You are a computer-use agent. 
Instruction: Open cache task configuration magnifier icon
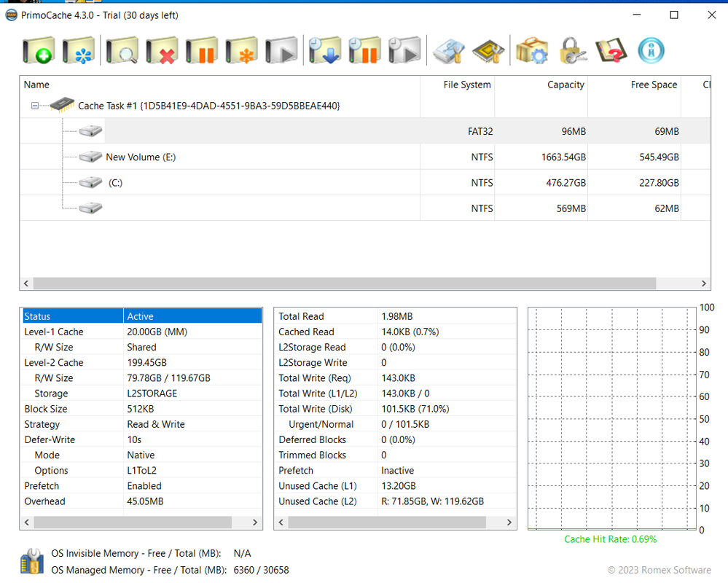[x=122, y=50]
